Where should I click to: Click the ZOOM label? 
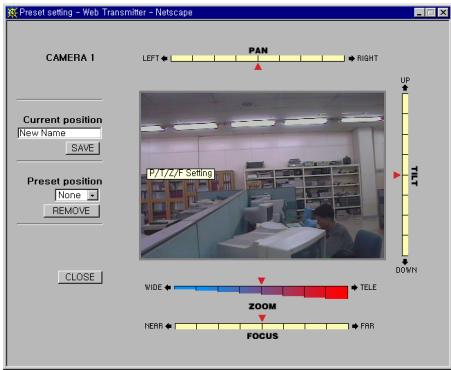[262, 306]
